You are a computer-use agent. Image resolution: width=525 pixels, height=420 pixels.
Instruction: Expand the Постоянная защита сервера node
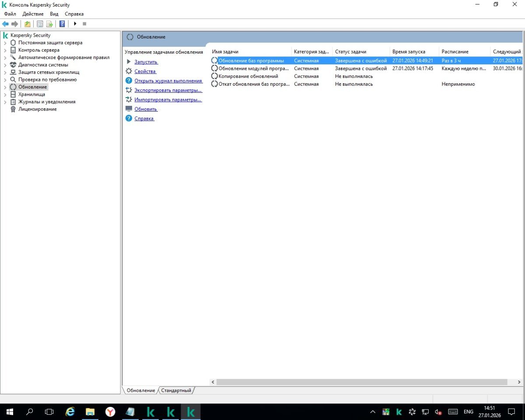(x=5, y=43)
